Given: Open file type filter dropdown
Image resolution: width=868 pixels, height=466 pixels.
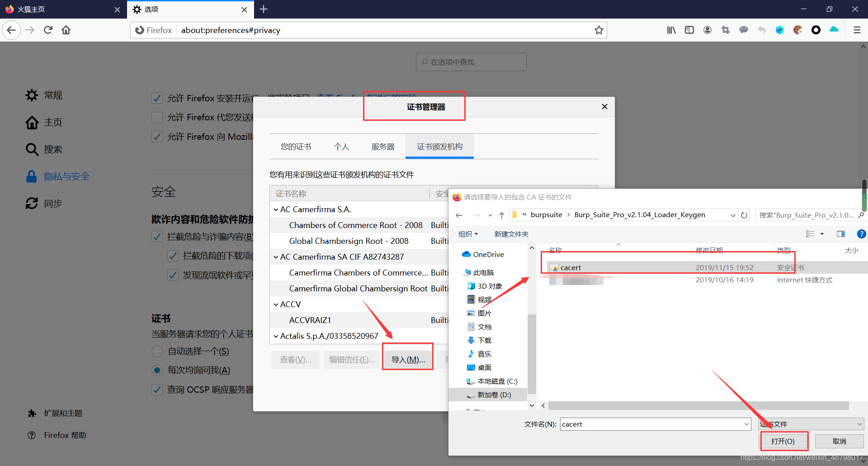Looking at the screenshot, I should pos(811,424).
